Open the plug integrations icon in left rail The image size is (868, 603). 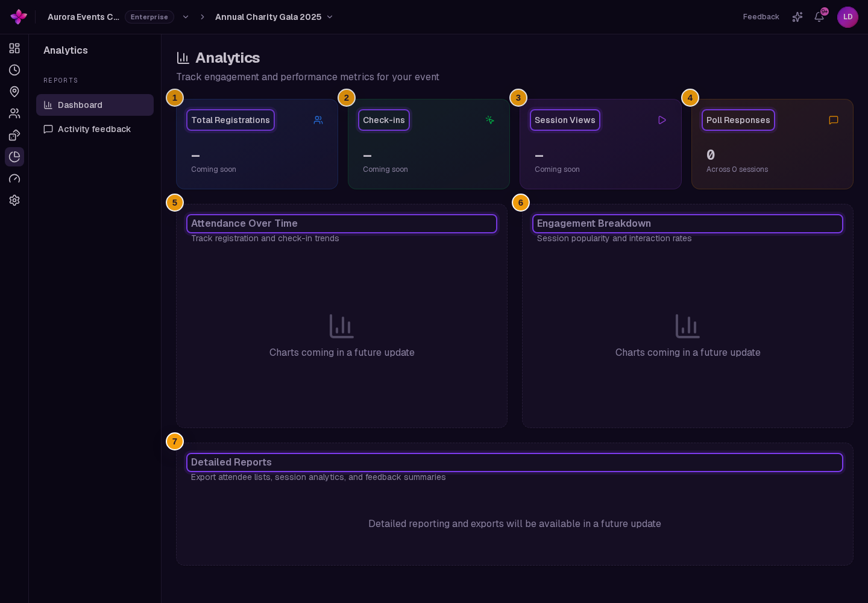tap(14, 135)
